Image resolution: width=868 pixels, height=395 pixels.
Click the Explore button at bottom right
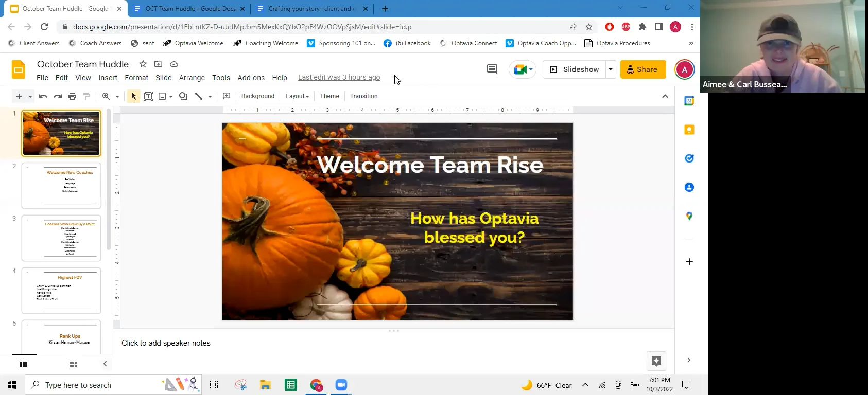(656, 361)
